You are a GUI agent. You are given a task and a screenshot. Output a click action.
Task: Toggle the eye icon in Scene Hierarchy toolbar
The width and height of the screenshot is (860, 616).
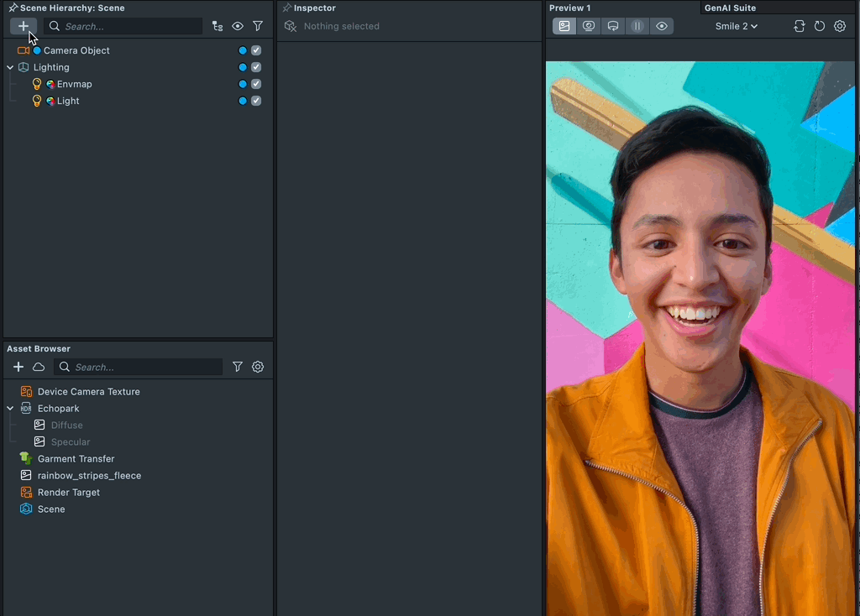238,26
